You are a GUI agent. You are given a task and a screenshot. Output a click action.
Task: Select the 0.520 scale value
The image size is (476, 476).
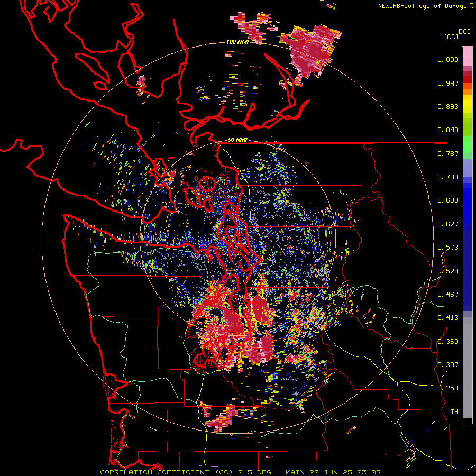(x=448, y=271)
